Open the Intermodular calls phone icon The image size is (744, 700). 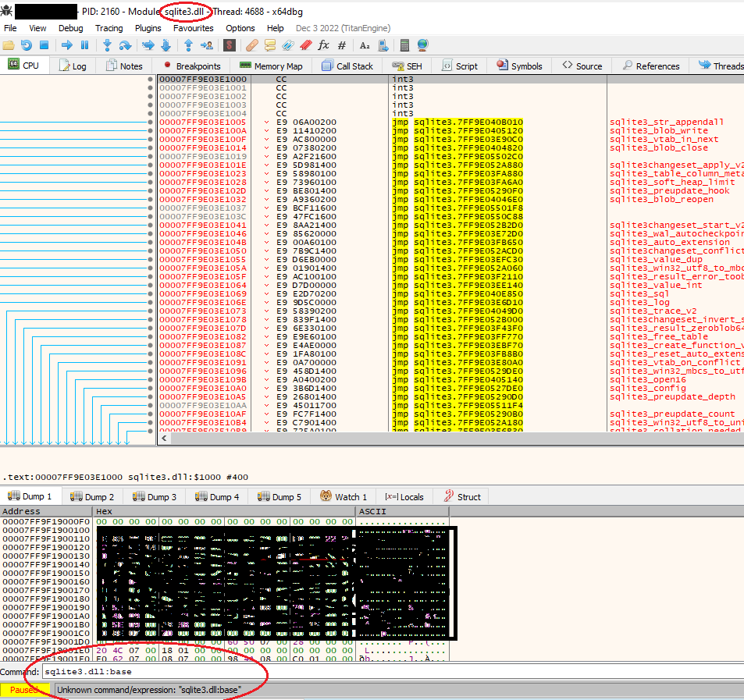pyautogui.click(x=383, y=45)
